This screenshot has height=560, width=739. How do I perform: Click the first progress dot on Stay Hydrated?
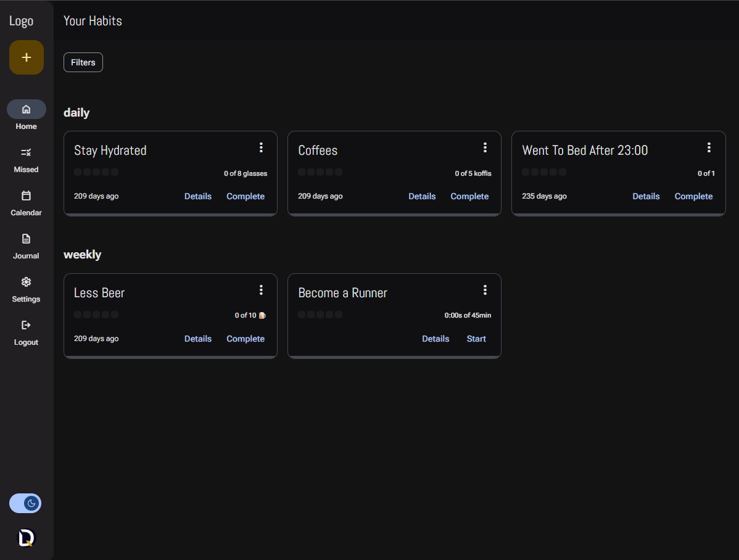pyautogui.click(x=77, y=172)
